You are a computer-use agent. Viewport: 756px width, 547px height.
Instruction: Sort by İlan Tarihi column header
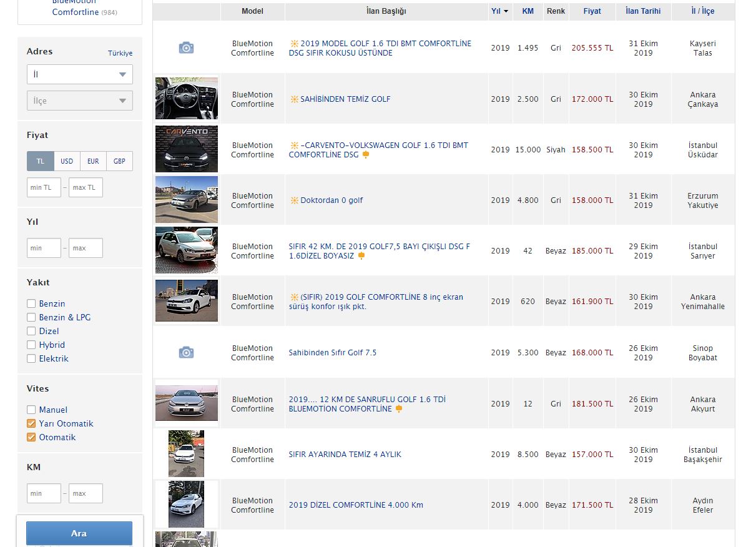(x=643, y=11)
